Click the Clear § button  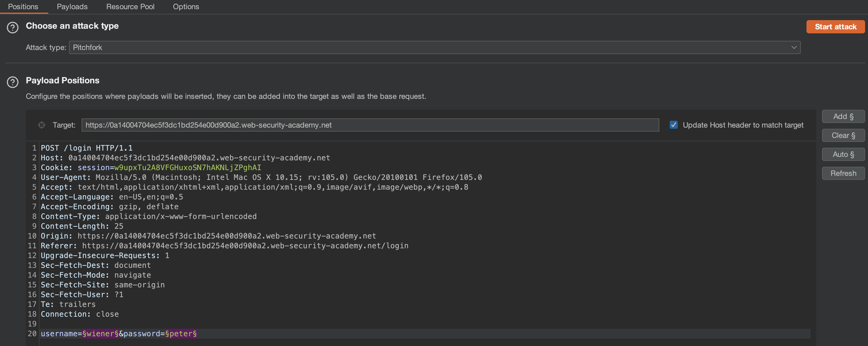843,135
